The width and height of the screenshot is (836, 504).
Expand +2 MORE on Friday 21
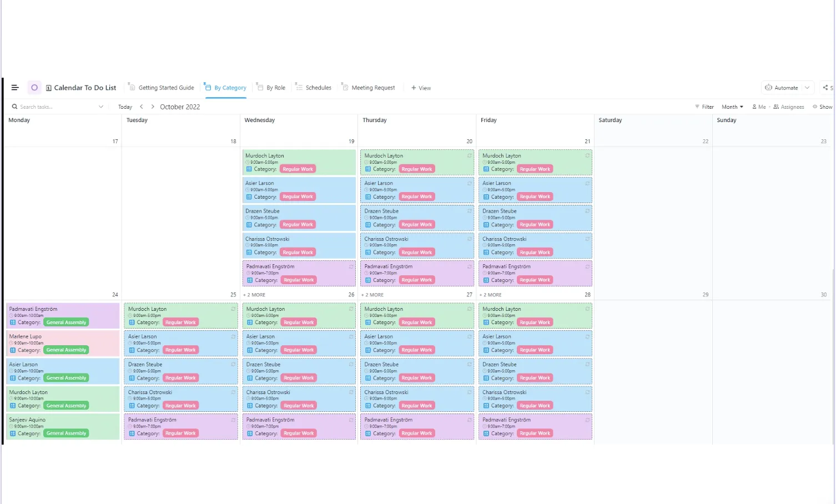[491, 295]
